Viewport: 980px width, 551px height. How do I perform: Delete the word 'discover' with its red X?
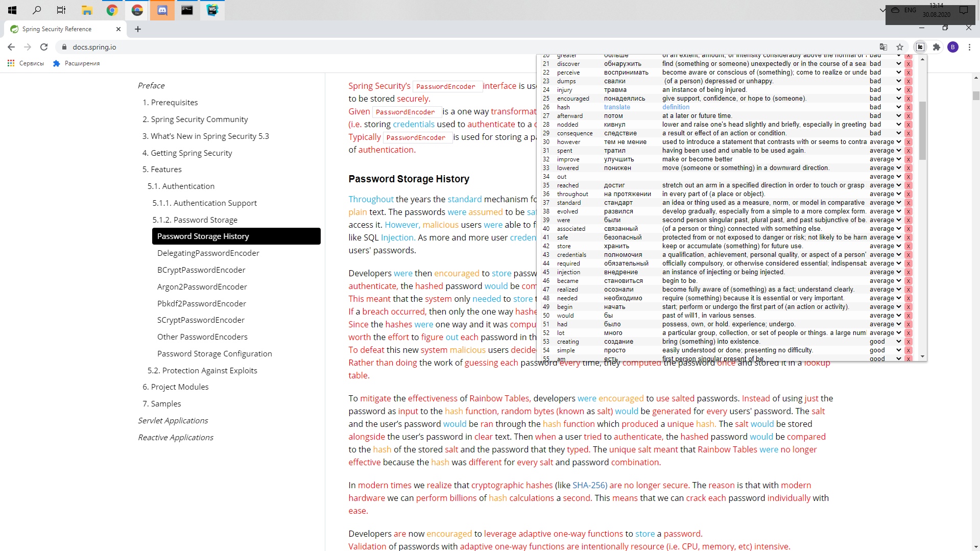(x=909, y=64)
